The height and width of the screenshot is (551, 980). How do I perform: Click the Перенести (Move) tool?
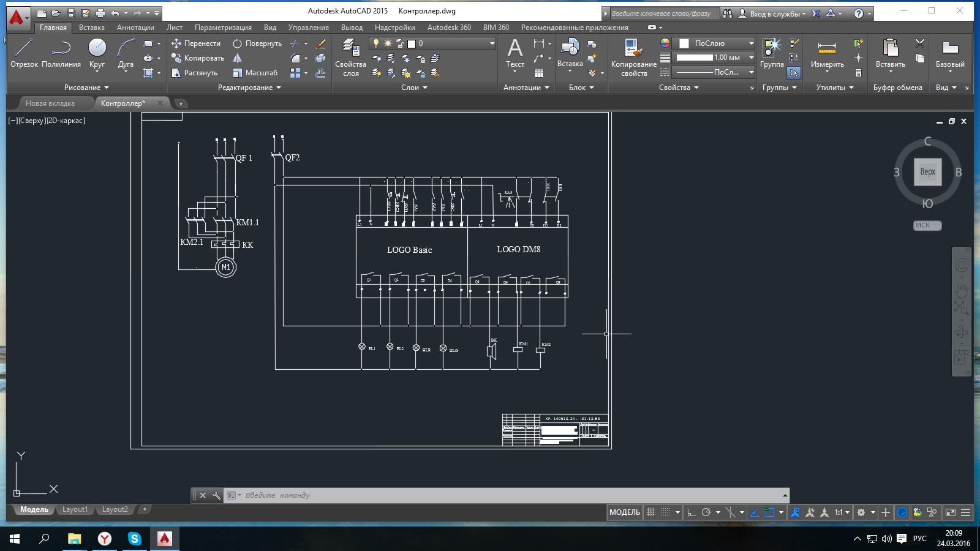pos(196,43)
